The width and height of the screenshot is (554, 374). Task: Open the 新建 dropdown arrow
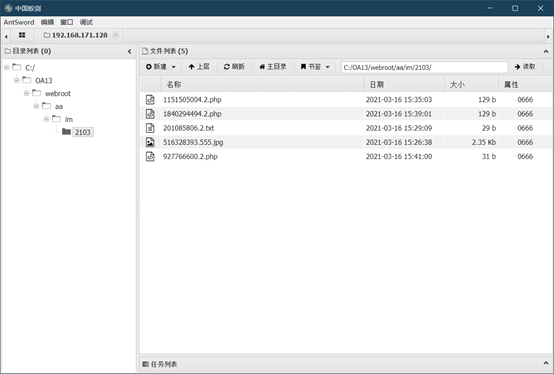click(x=173, y=67)
